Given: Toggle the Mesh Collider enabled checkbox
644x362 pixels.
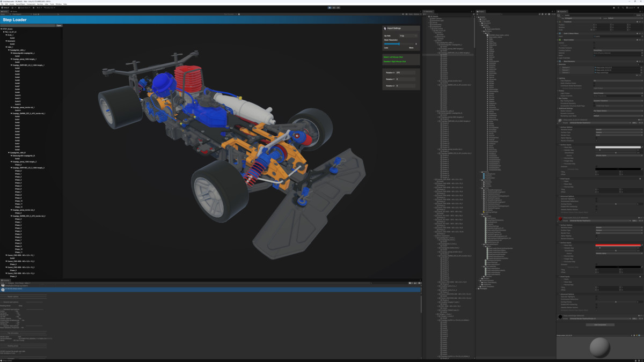Looking at the screenshot, I should coord(562,40).
